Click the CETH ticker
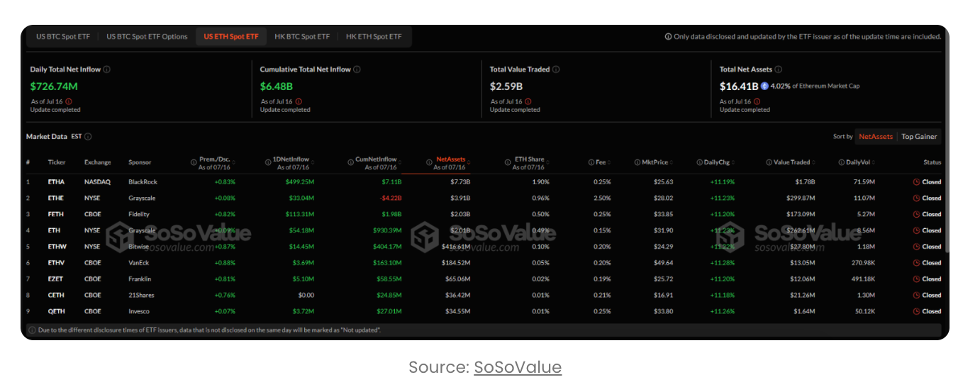 (x=56, y=295)
